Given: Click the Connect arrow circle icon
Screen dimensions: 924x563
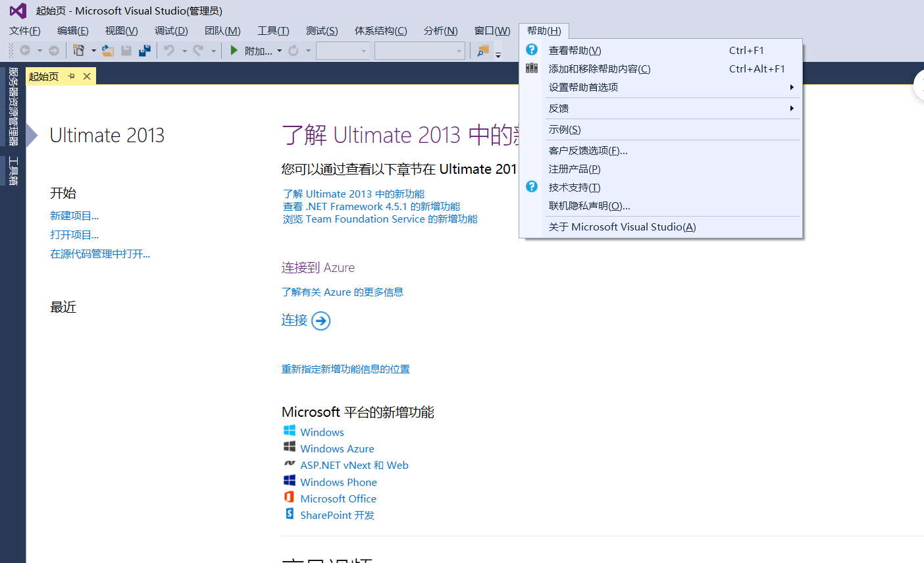Looking at the screenshot, I should 321,321.
